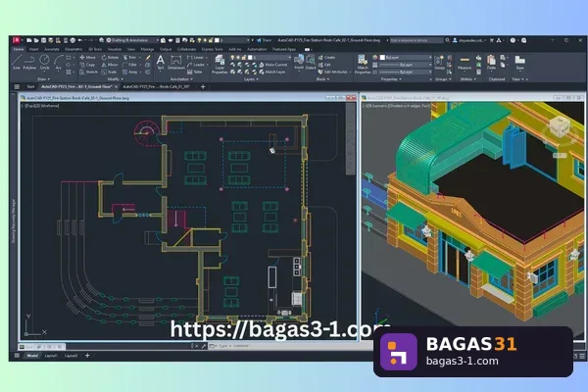Viewport: 588px width, 392px height.
Task: Click Match Properties icon
Action: coord(363,64)
